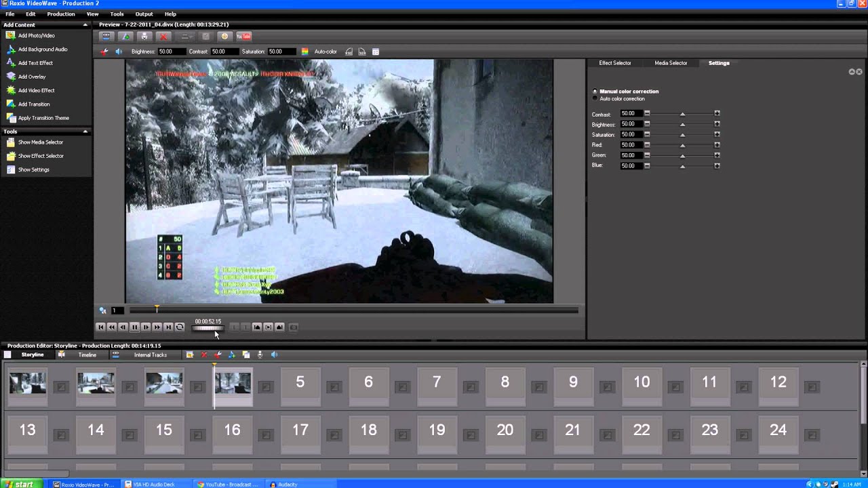
Task: Decrease Red value with the minus button
Action: coord(647,145)
